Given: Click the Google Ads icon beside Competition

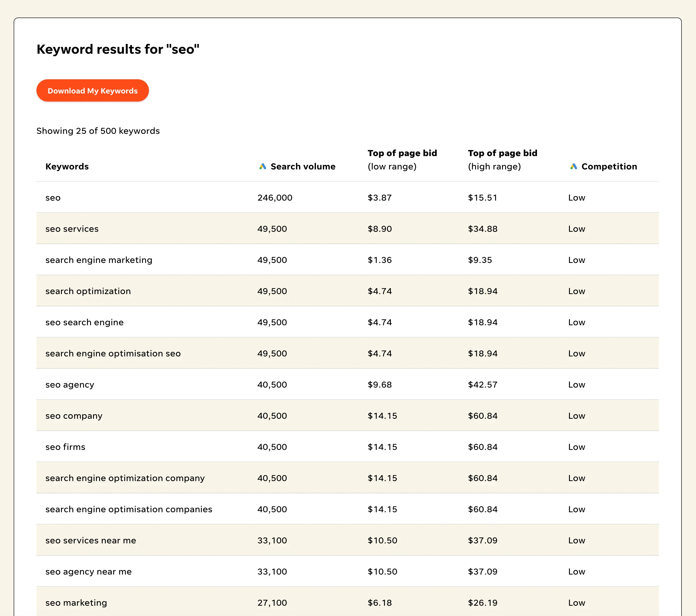Looking at the screenshot, I should tap(574, 166).
